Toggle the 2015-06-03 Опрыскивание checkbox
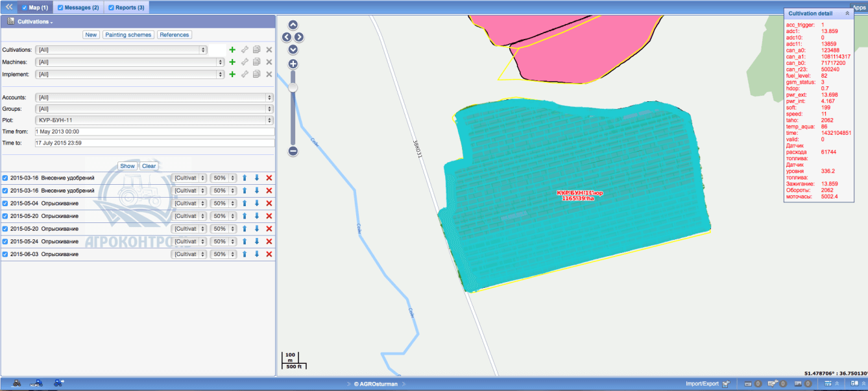 (x=5, y=254)
